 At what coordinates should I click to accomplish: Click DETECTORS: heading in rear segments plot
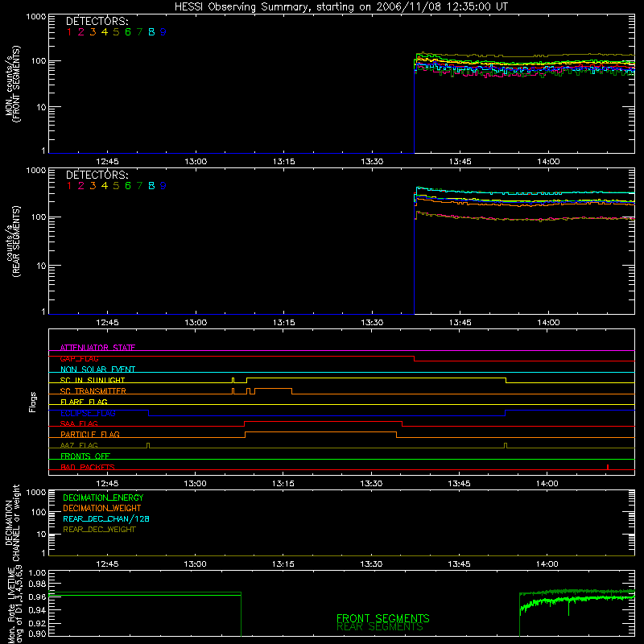97,175
